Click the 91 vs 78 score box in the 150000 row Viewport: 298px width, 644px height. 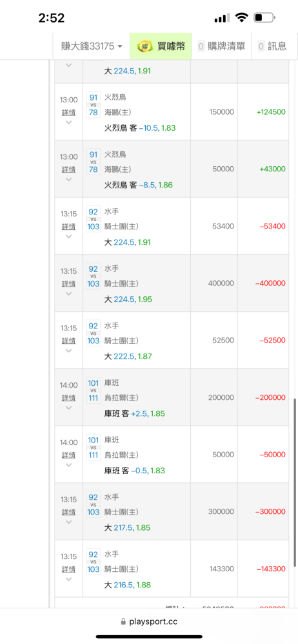tap(94, 105)
